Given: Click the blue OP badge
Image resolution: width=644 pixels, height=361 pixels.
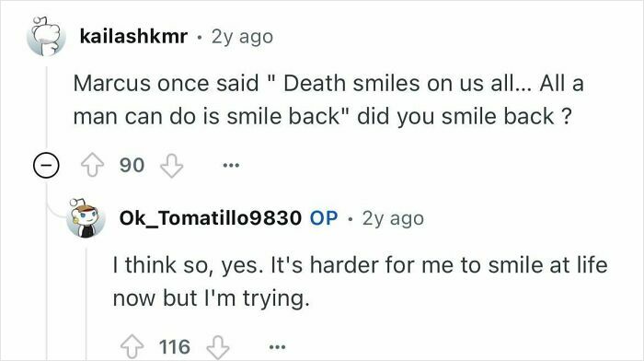Looking at the screenshot, I should tap(324, 218).
